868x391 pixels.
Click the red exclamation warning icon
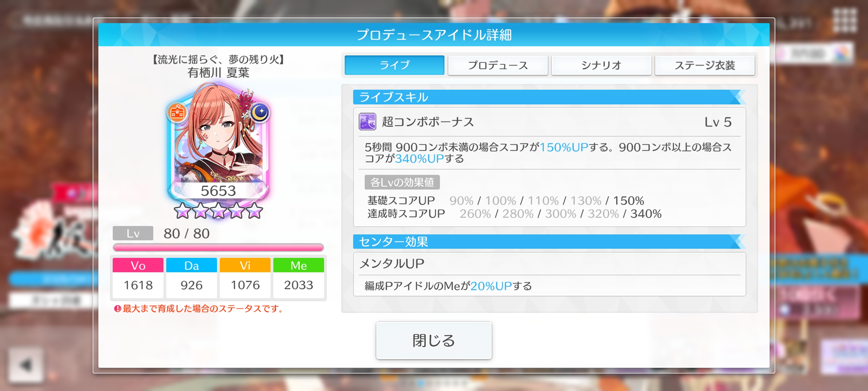(x=118, y=309)
